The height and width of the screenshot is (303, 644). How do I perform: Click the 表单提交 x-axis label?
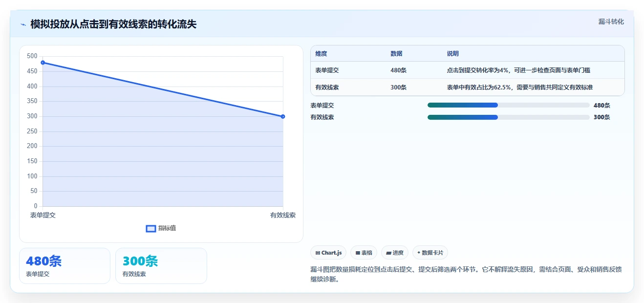[x=43, y=215]
